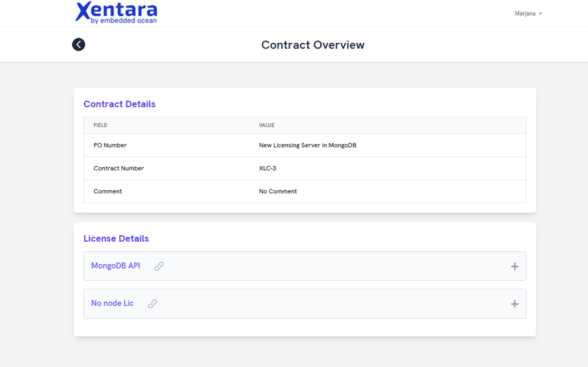Select the Comment field cell
This screenshot has height=367, width=588.
pyautogui.click(x=107, y=191)
